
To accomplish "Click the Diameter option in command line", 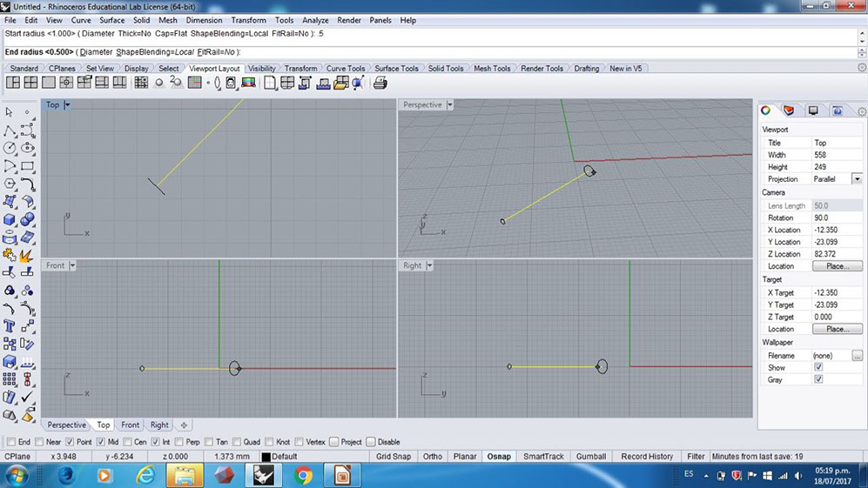I will coord(96,52).
